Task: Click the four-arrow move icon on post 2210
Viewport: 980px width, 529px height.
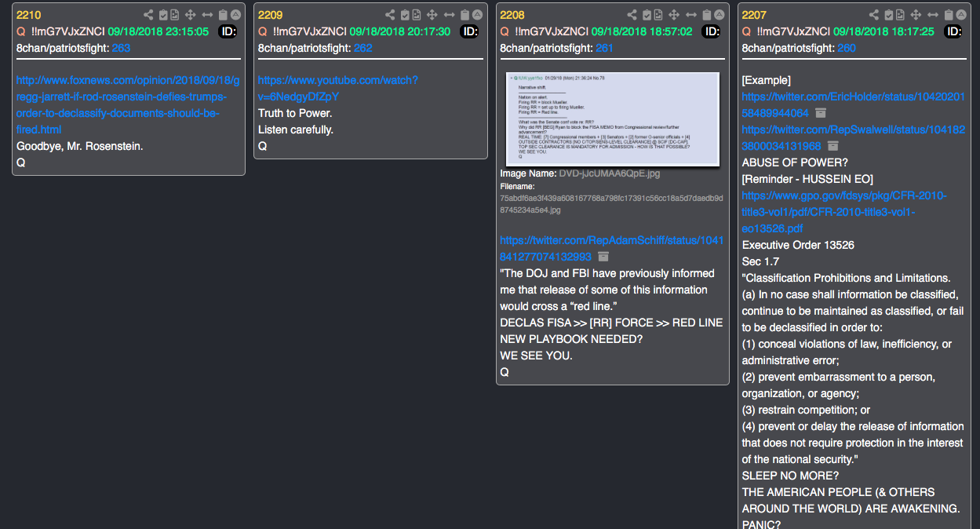Action: (x=190, y=15)
